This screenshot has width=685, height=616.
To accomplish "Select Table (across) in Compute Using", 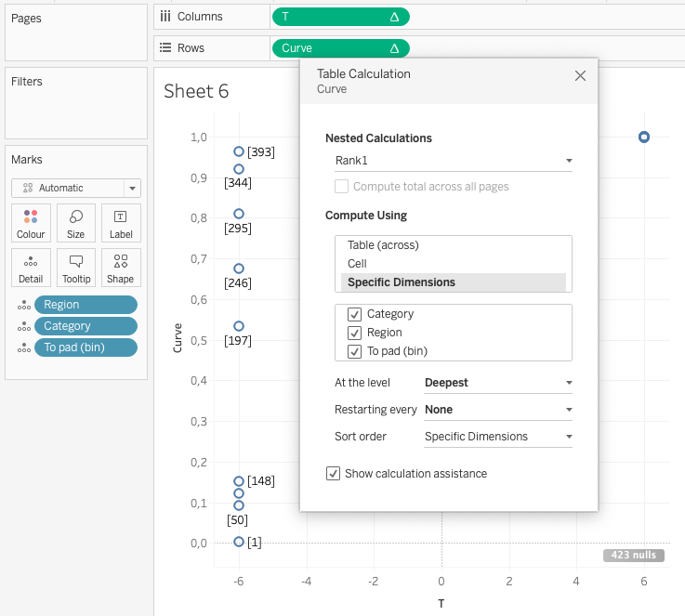I will click(383, 245).
